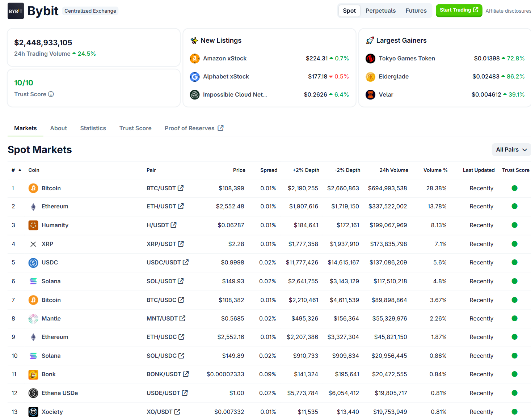Click the Ethereum icon in row 2

coord(33,206)
